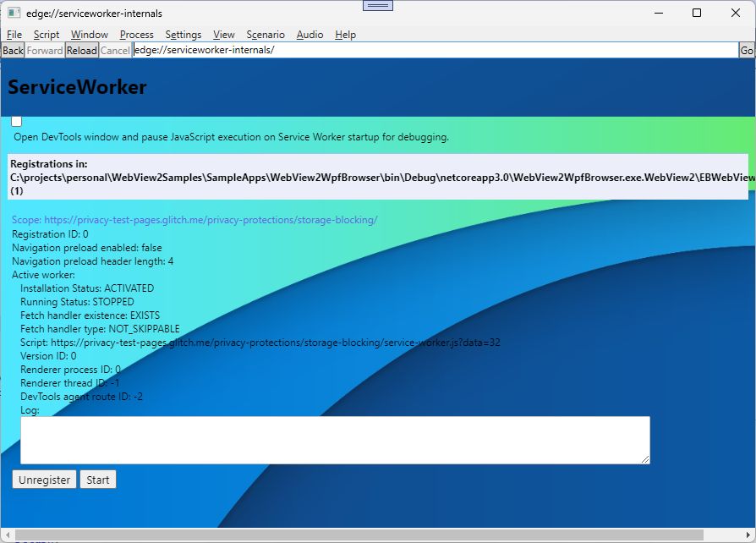This screenshot has width=756, height=543.
Task: Open the Script menu
Action: click(46, 35)
